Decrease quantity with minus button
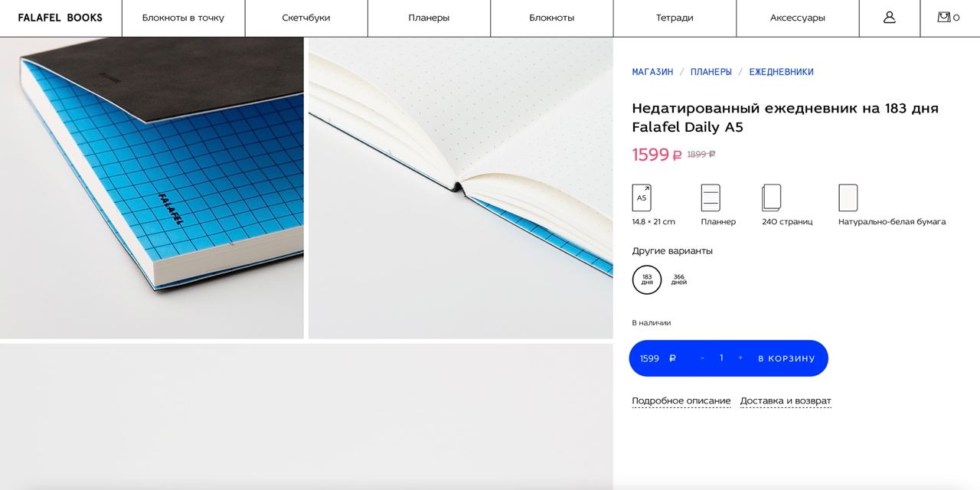 click(x=702, y=358)
